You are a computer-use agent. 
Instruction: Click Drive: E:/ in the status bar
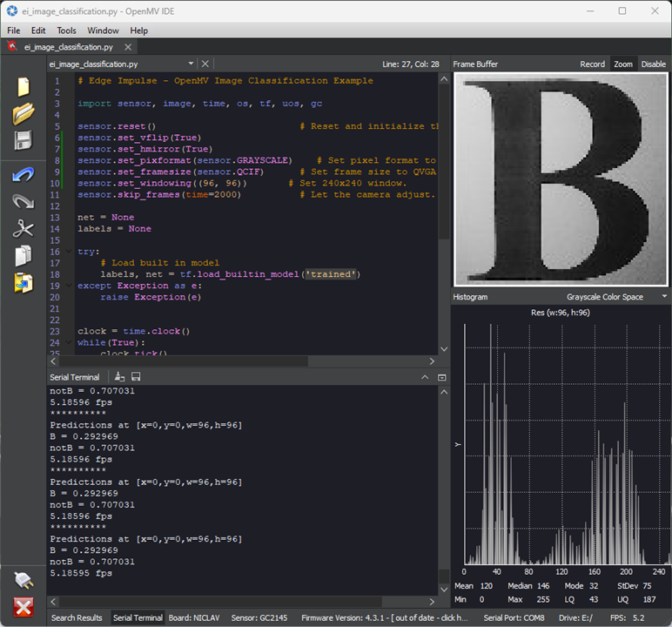[x=575, y=618]
